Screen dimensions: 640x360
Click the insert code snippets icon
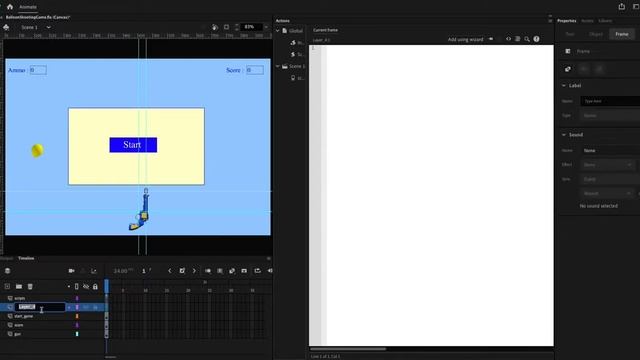pyautogui.click(x=508, y=39)
